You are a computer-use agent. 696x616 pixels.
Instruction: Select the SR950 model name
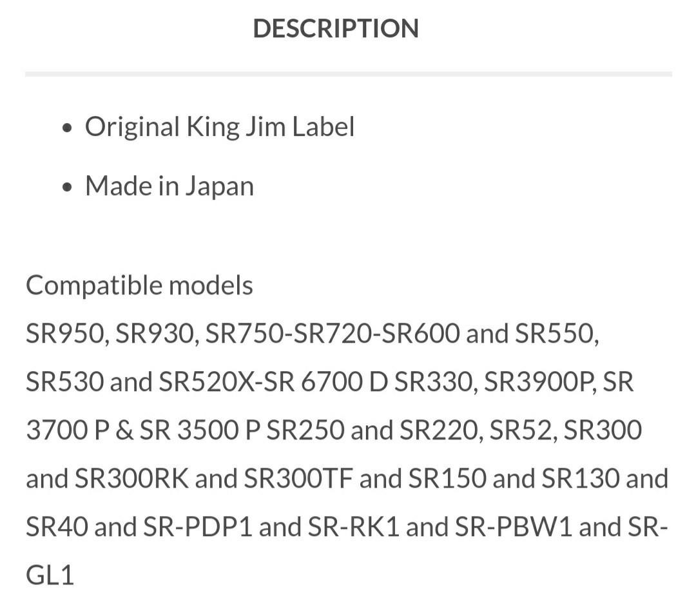coord(64,334)
